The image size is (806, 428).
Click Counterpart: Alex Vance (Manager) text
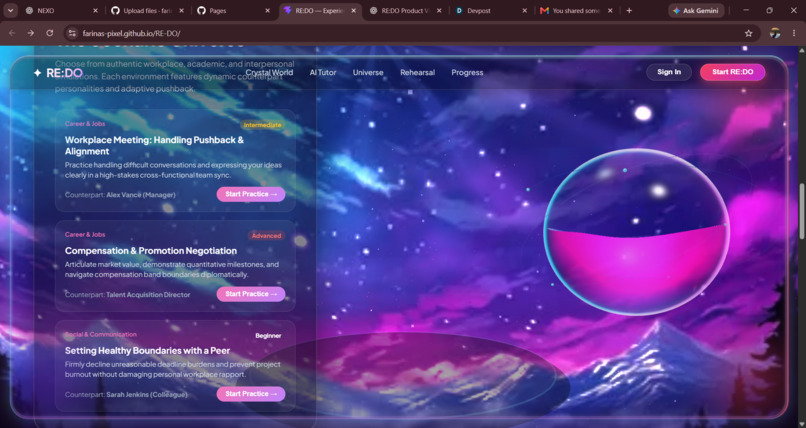coord(120,195)
